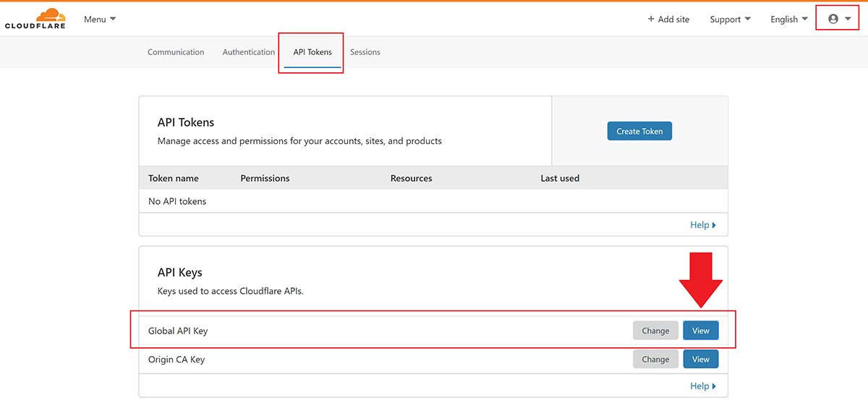Expand Help in the API Tokens card

click(x=703, y=225)
